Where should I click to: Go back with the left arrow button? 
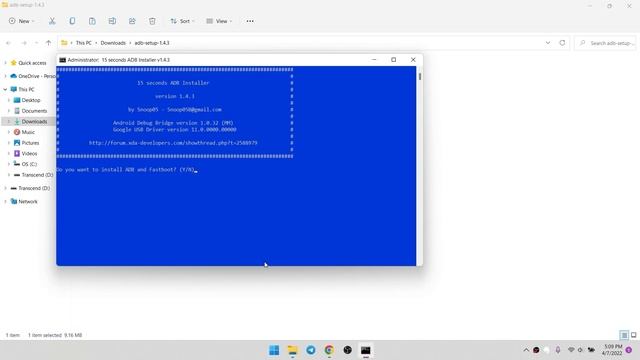(9, 43)
